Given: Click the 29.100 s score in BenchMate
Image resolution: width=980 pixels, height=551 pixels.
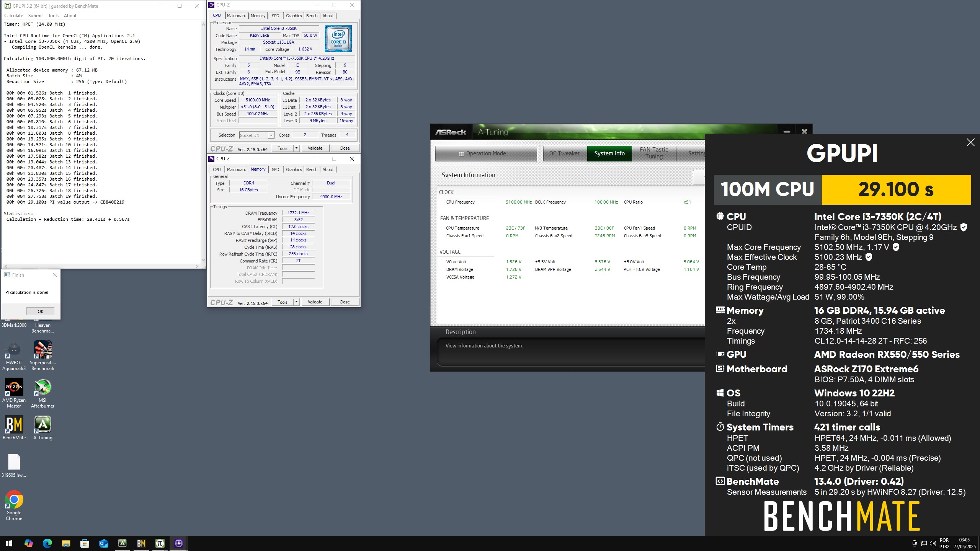Looking at the screenshot, I should pyautogui.click(x=896, y=189).
